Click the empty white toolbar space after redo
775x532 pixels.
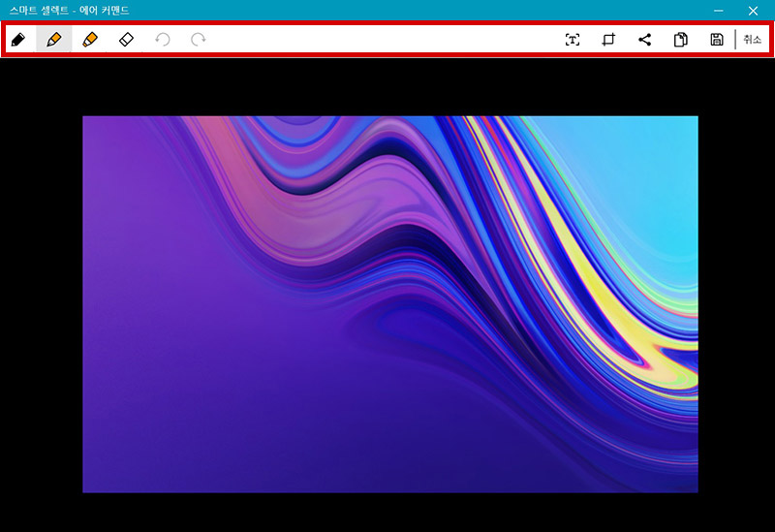[x=387, y=40]
